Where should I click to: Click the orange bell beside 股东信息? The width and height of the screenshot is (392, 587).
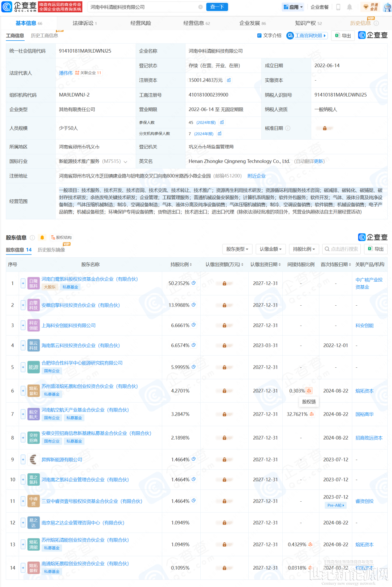pyautogui.click(x=42, y=237)
